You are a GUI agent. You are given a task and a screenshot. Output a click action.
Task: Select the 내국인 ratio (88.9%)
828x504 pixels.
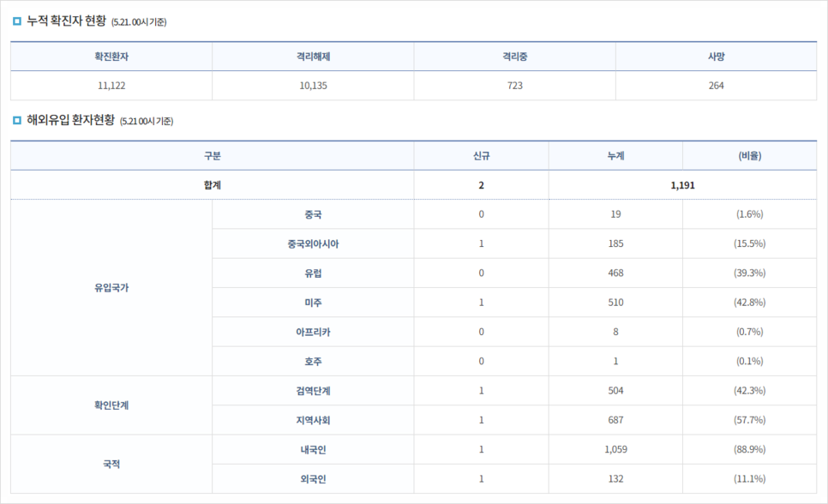point(750,450)
